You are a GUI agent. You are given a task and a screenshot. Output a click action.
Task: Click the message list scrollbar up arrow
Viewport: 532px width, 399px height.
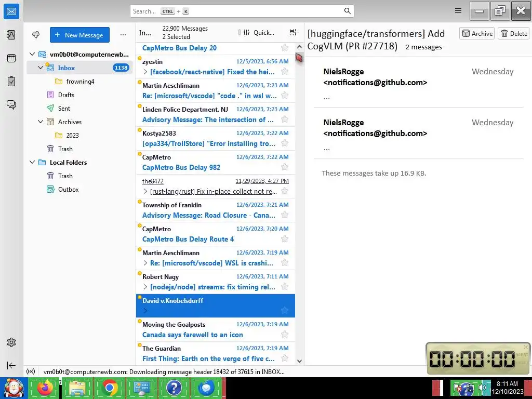click(299, 47)
